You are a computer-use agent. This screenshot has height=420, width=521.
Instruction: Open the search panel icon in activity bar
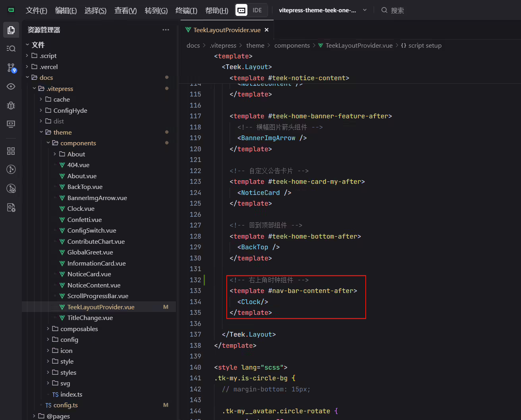pyautogui.click(x=11, y=48)
